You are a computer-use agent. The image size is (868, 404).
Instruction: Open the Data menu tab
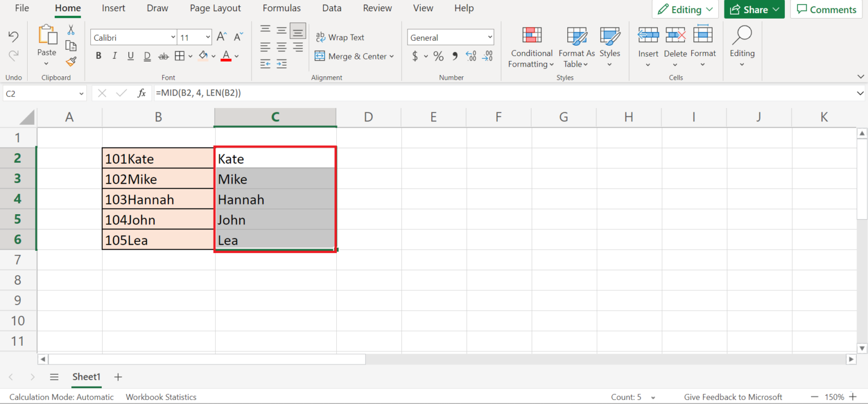click(x=332, y=8)
